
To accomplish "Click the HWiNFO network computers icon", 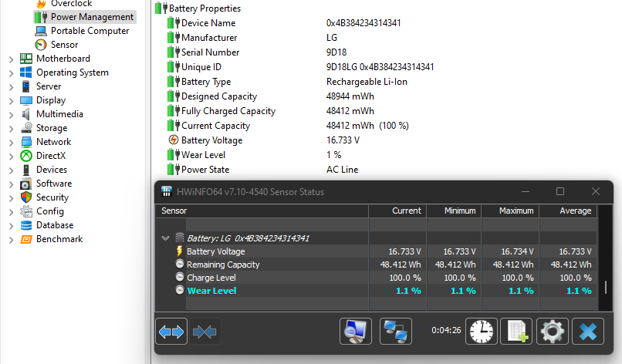I will coord(395,331).
